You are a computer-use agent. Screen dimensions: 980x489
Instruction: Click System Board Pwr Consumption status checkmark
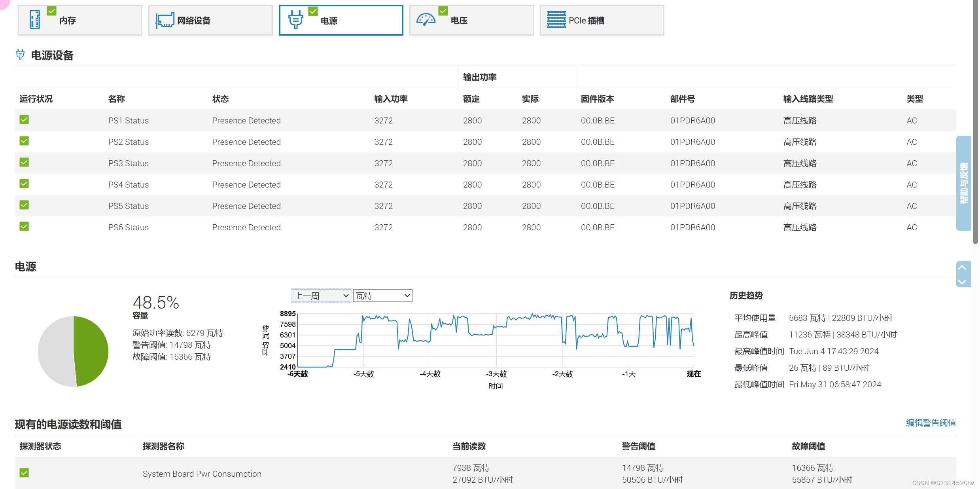[24, 473]
